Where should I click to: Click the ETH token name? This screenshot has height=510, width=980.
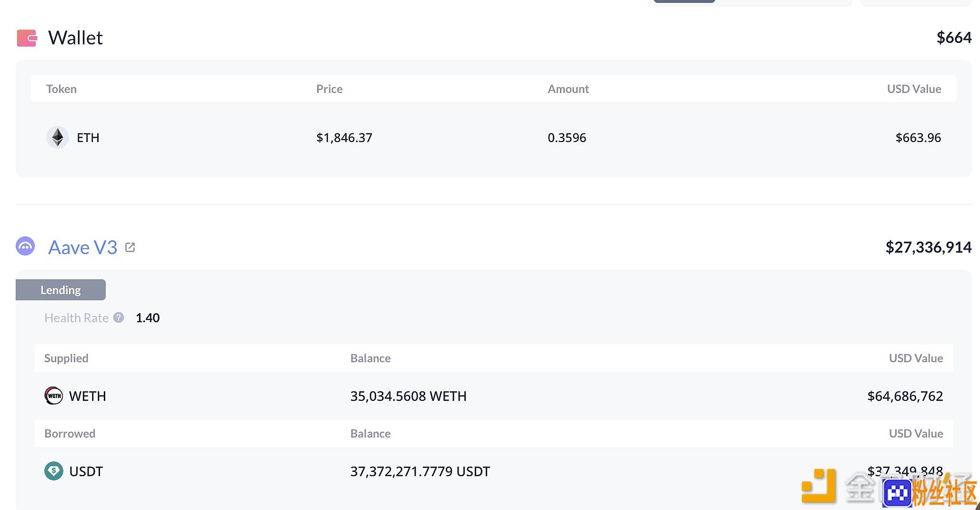pyautogui.click(x=88, y=138)
